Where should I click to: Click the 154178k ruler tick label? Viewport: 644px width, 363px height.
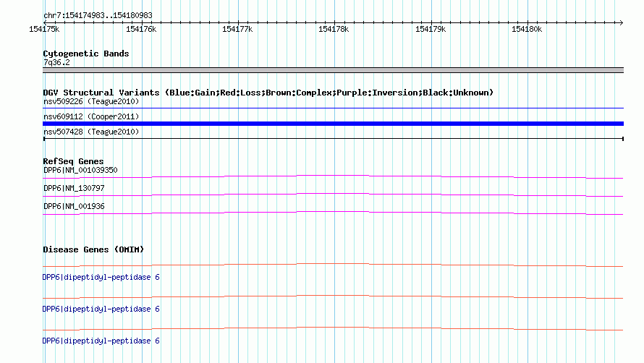pyautogui.click(x=334, y=29)
